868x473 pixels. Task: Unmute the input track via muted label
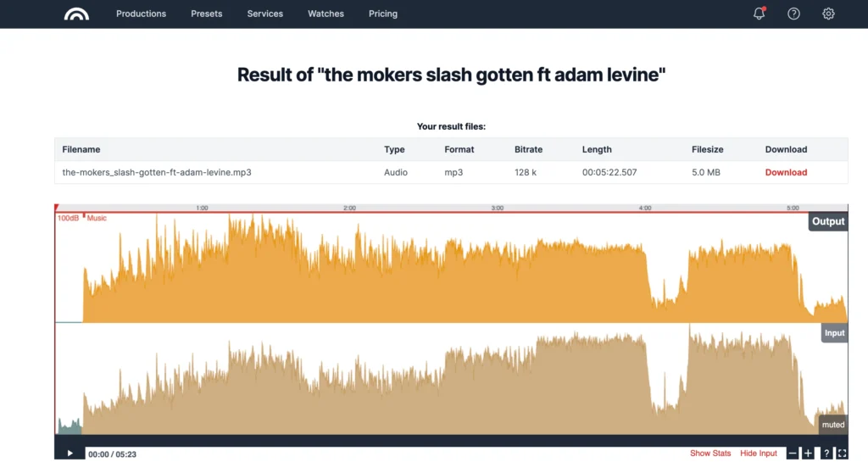tap(833, 424)
